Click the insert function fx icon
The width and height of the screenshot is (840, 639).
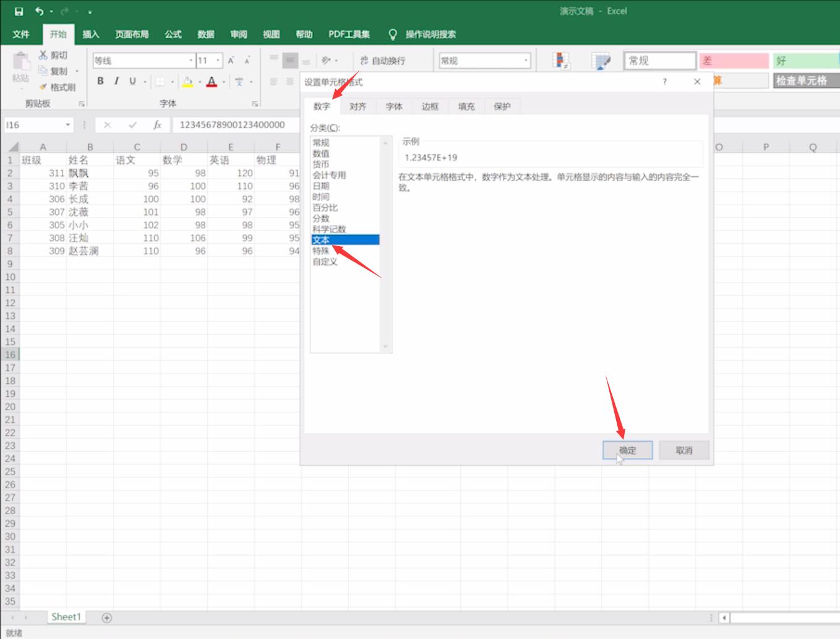point(157,125)
